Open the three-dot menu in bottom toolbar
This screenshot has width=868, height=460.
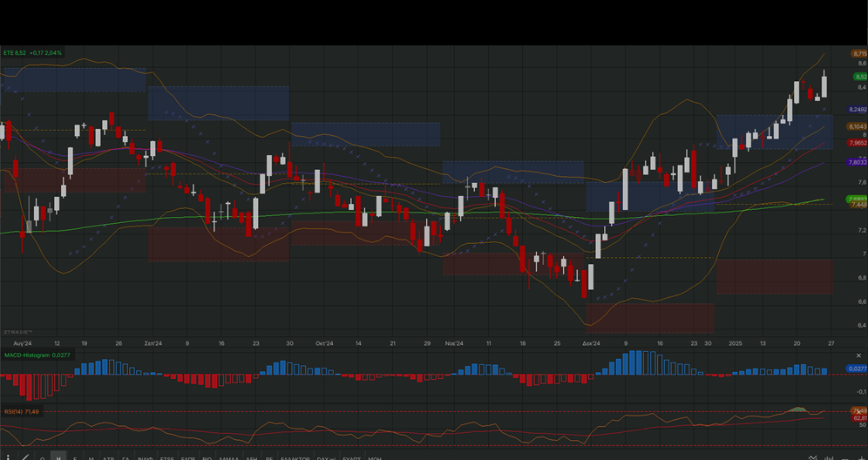pos(8,457)
